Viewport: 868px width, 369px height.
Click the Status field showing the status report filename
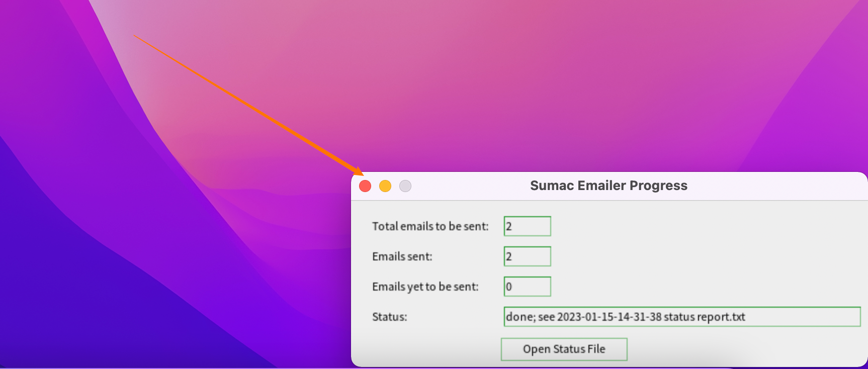click(x=682, y=317)
